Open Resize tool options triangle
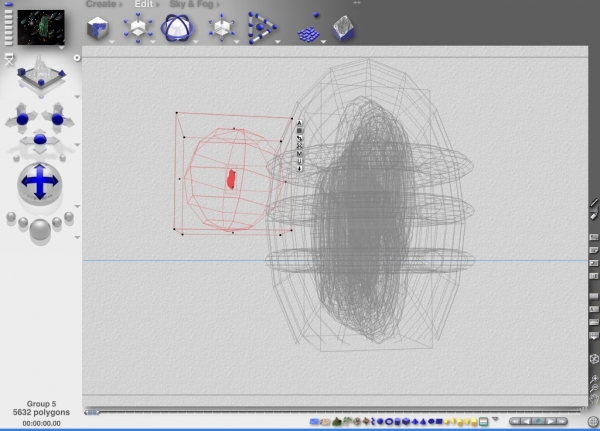Viewport: 600px width, 431px height. [153, 41]
